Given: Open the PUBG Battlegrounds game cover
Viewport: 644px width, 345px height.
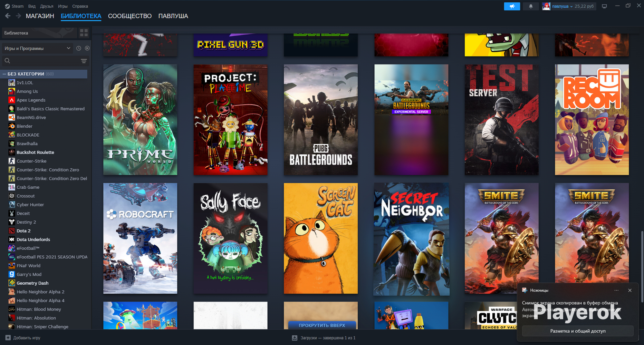Looking at the screenshot, I should point(321,120).
